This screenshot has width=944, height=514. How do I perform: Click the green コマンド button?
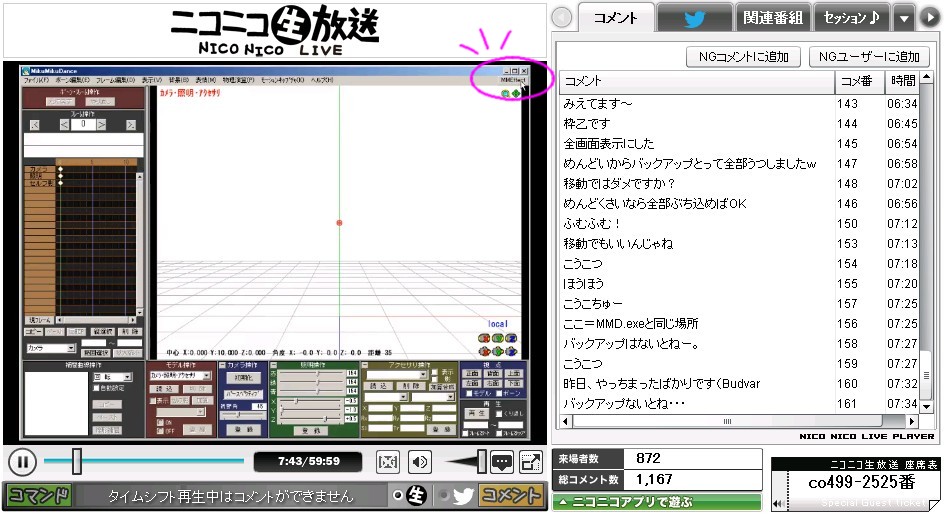[38, 495]
